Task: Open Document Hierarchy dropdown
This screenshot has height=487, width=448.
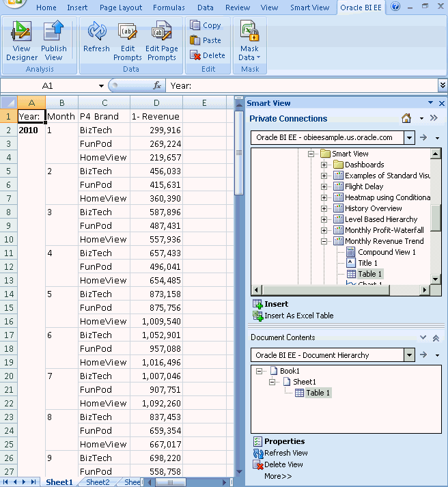Action: point(410,355)
